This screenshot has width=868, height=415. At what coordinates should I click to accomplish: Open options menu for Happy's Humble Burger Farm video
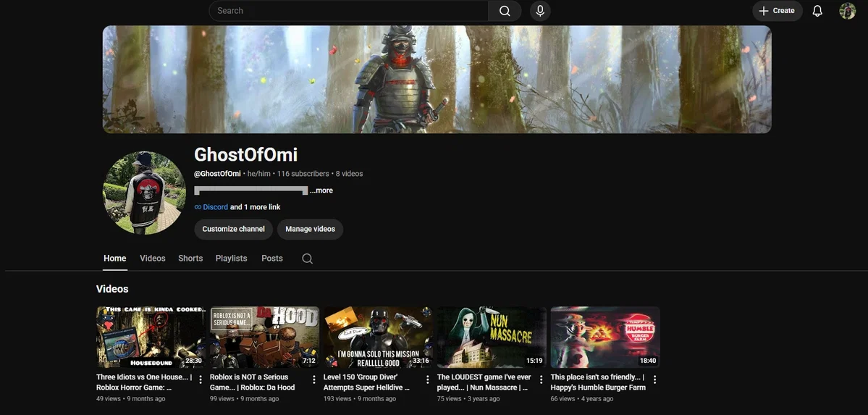tap(654, 380)
